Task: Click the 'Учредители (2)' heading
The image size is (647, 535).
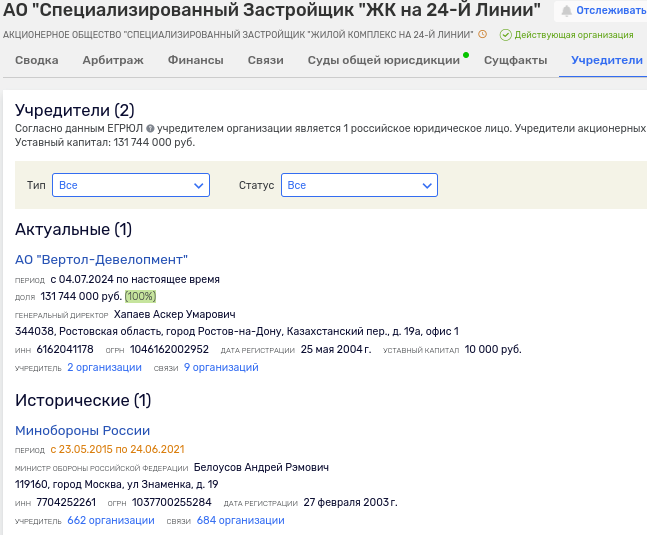Action: [75, 110]
